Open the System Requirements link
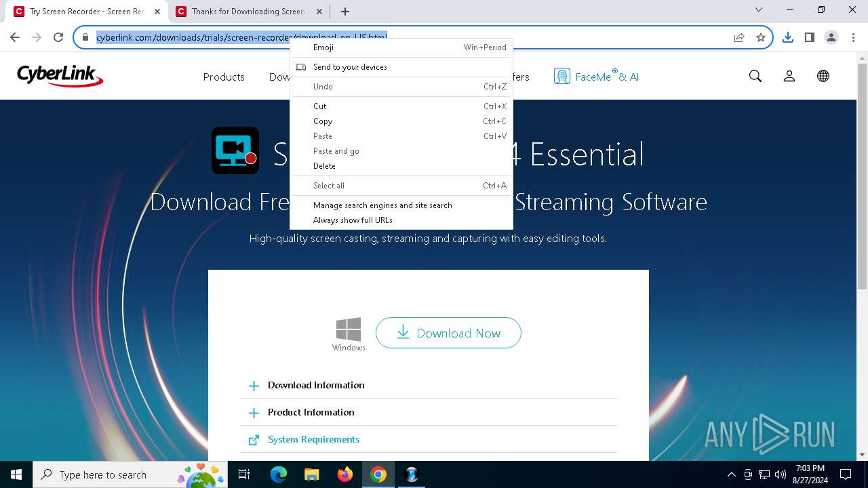Screen dimensions: 868x488 click(x=313, y=439)
